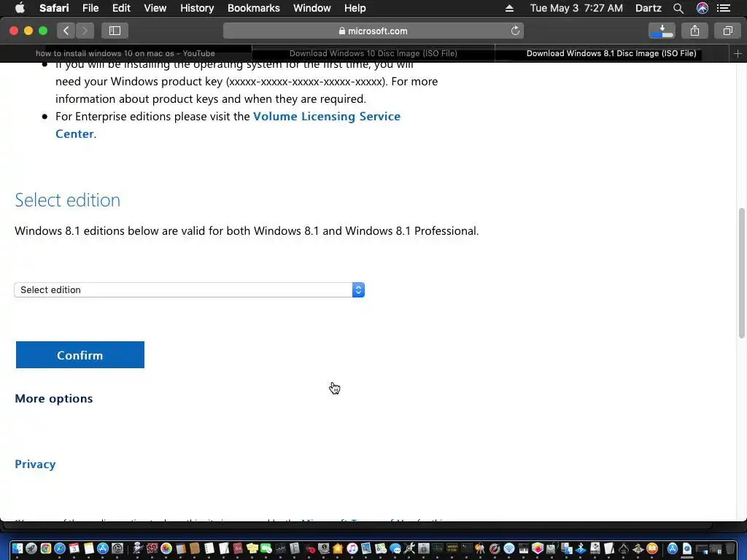Open the Apple menu
747x560 pixels.
tap(20, 8)
